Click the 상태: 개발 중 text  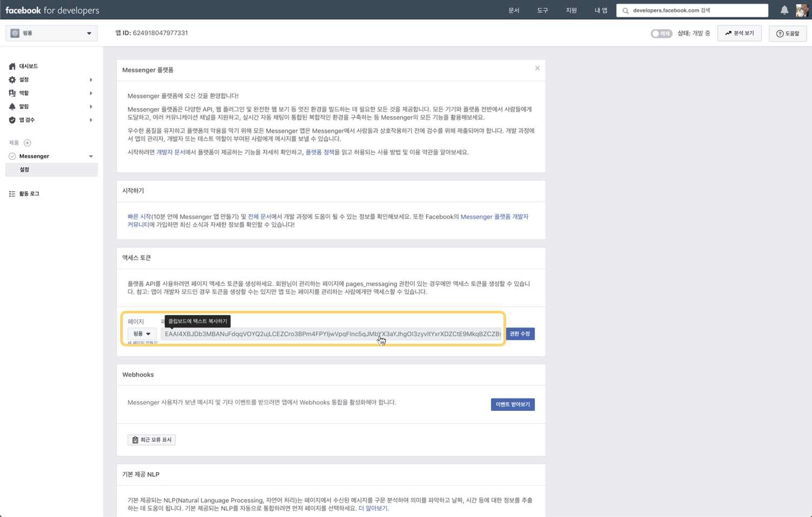click(x=694, y=34)
